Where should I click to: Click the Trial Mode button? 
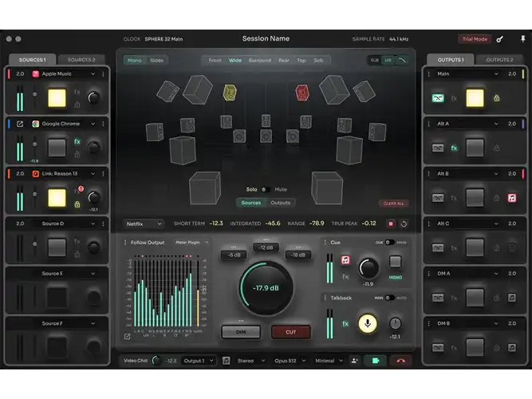pos(475,39)
